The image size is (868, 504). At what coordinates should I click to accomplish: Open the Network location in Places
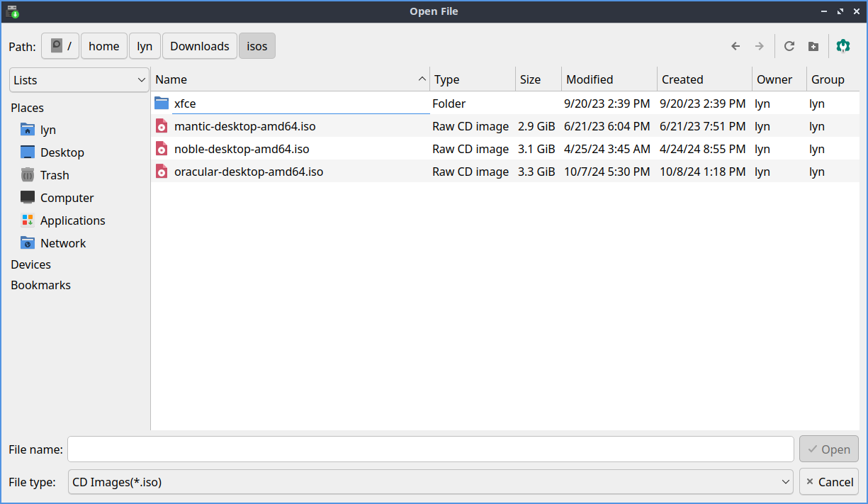(62, 243)
